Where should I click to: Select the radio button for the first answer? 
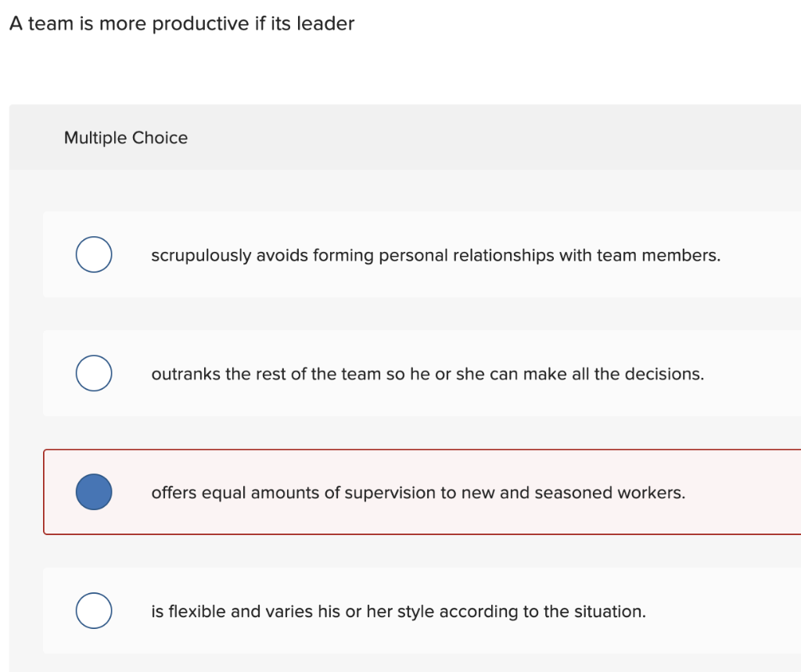(94, 254)
